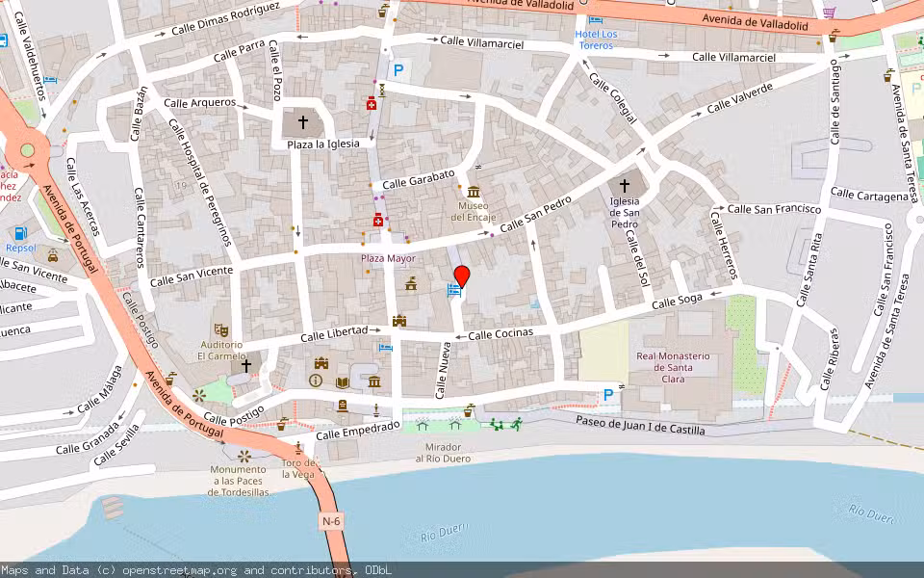Select the Museo del Encaje museum icon
This screenshot has width=924, height=578.
473,193
